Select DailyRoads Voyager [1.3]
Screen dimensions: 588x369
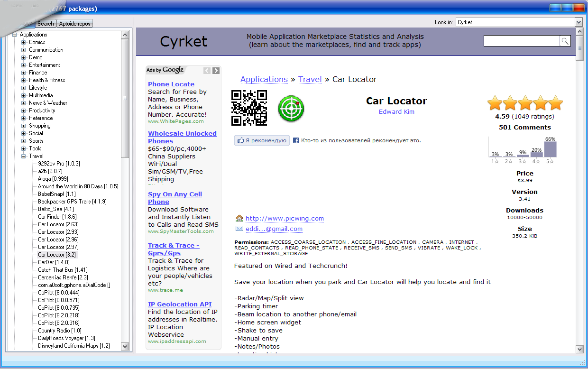click(66, 338)
